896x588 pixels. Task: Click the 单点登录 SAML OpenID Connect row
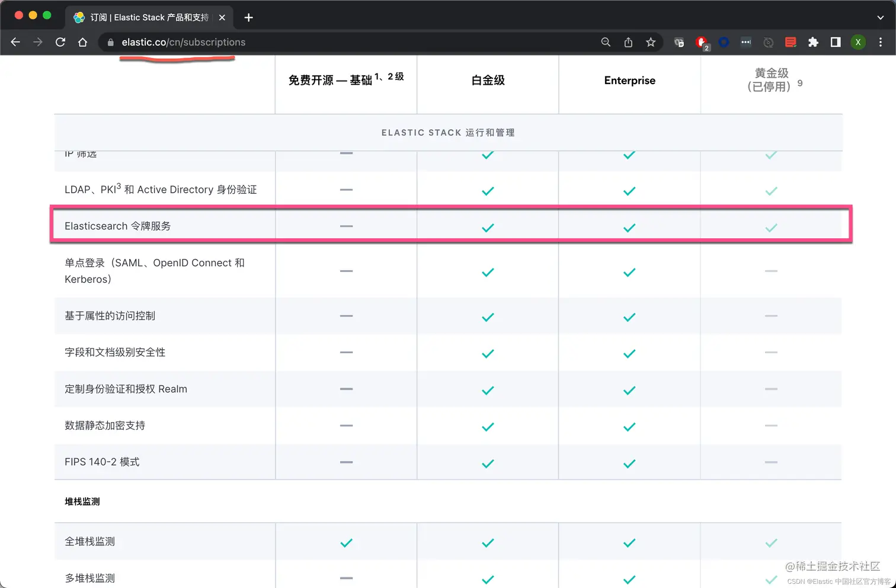(154, 271)
